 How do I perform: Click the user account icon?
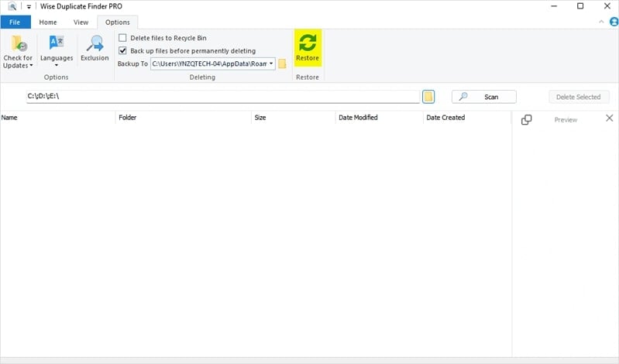pos(614,22)
